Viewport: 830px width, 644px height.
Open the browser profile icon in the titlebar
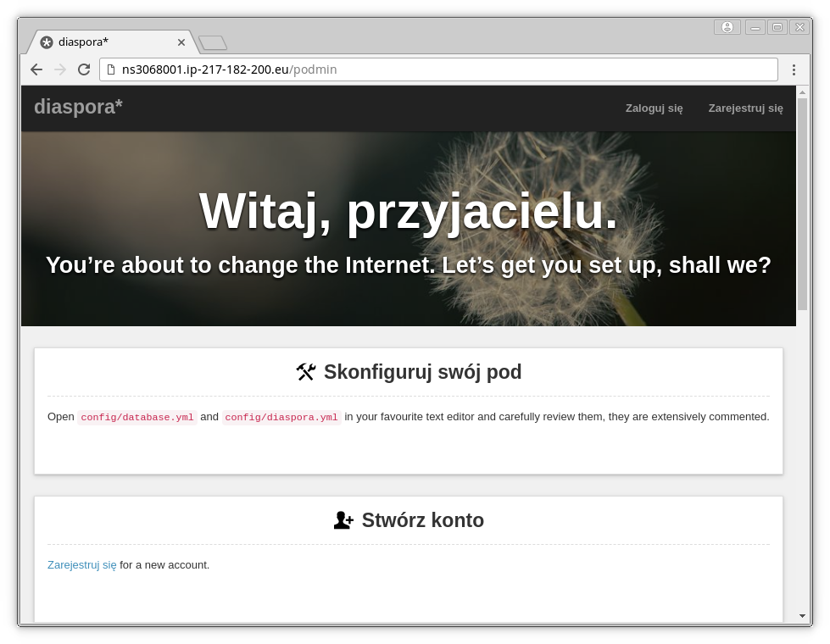click(727, 26)
